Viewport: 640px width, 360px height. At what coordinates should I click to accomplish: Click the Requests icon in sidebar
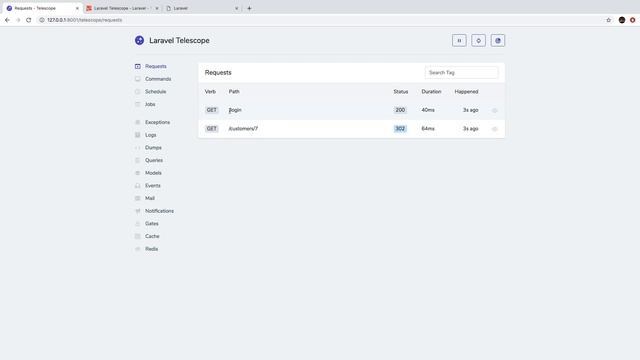pos(138,66)
